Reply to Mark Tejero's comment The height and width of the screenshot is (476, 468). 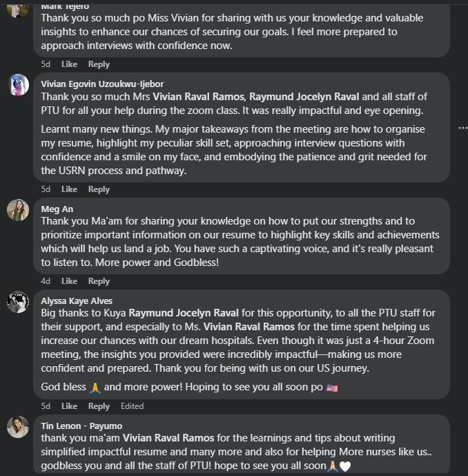[99, 64]
